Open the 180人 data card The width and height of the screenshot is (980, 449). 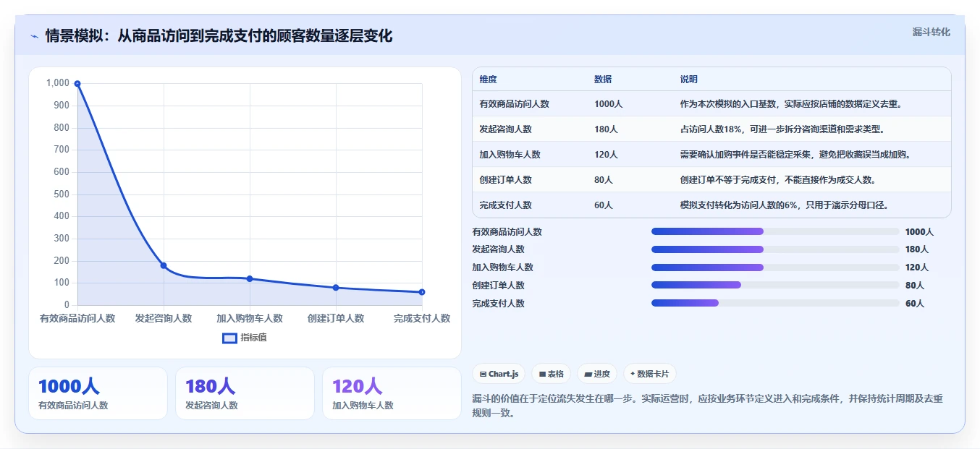click(245, 393)
